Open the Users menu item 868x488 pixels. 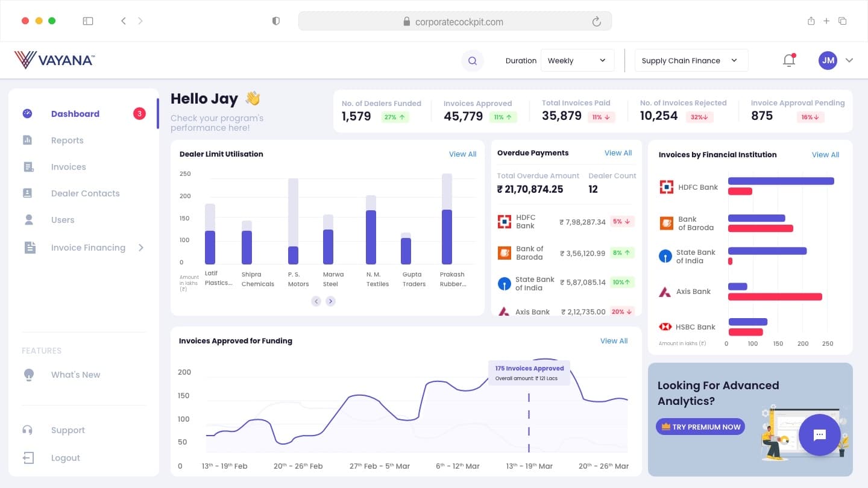pyautogui.click(x=63, y=220)
